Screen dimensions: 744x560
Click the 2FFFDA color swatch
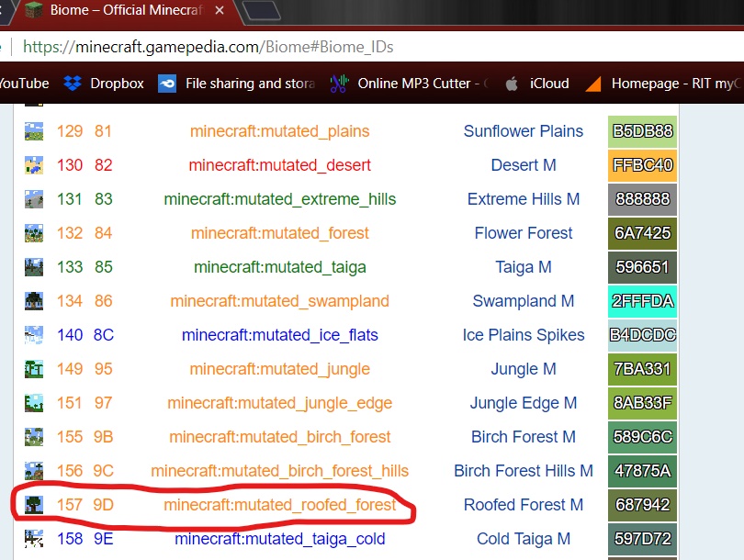tap(642, 301)
